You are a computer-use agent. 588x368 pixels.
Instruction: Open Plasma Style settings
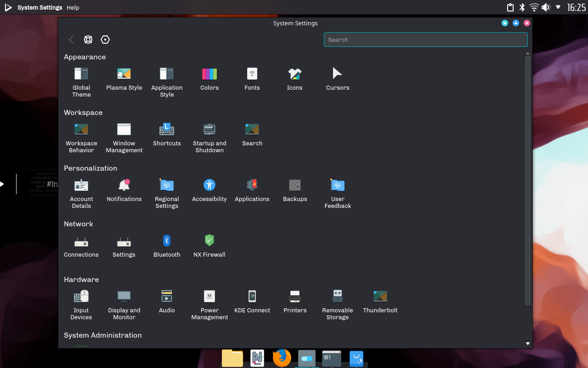click(x=124, y=77)
